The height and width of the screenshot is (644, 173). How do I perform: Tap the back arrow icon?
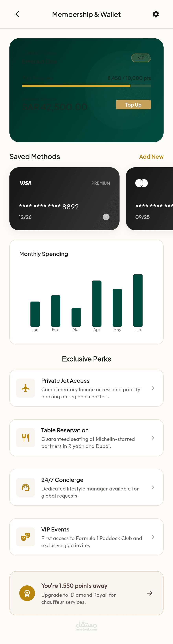coord(17,14)
